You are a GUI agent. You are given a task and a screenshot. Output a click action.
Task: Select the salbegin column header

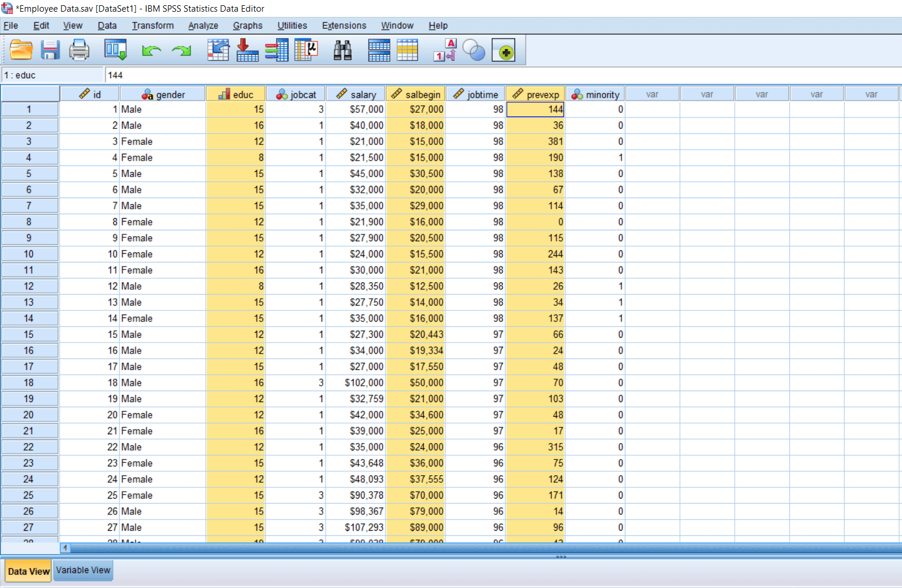416,94
